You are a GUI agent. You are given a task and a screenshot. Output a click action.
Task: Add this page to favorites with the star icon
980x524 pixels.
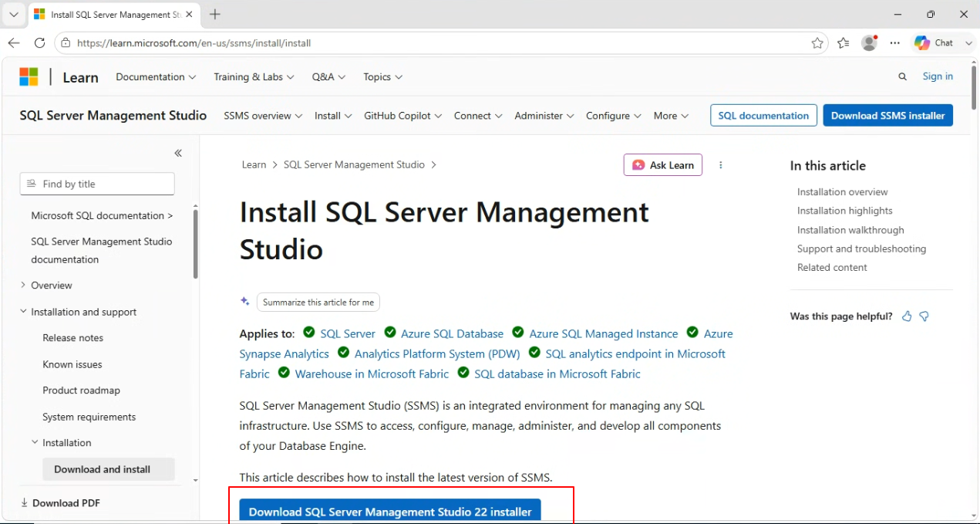(x=817, y=43)
